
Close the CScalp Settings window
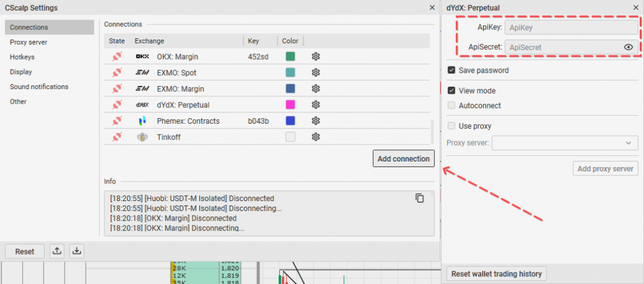[432, 8]
